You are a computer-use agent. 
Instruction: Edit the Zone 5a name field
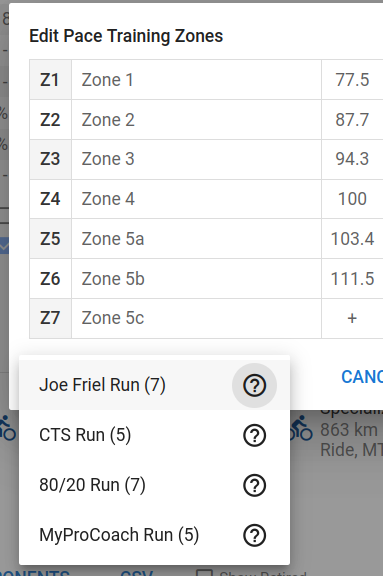[x=196, y=239]
